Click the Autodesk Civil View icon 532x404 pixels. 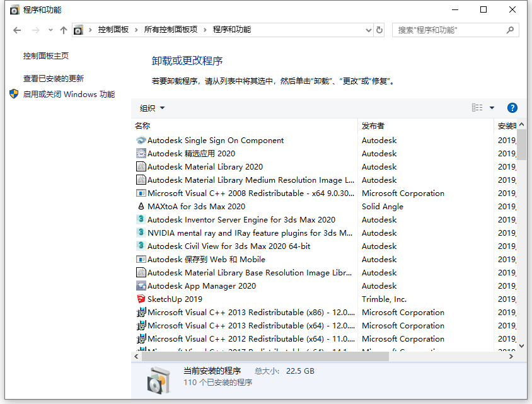(141, 246)
